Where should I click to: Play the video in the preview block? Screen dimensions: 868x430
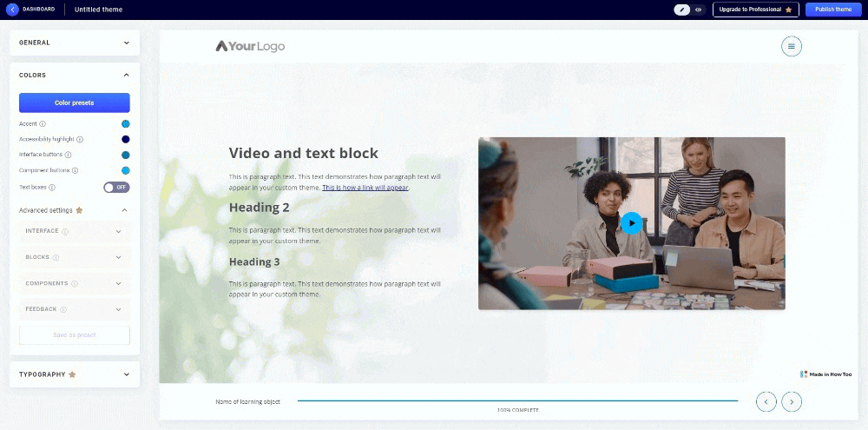pos(632,223)
